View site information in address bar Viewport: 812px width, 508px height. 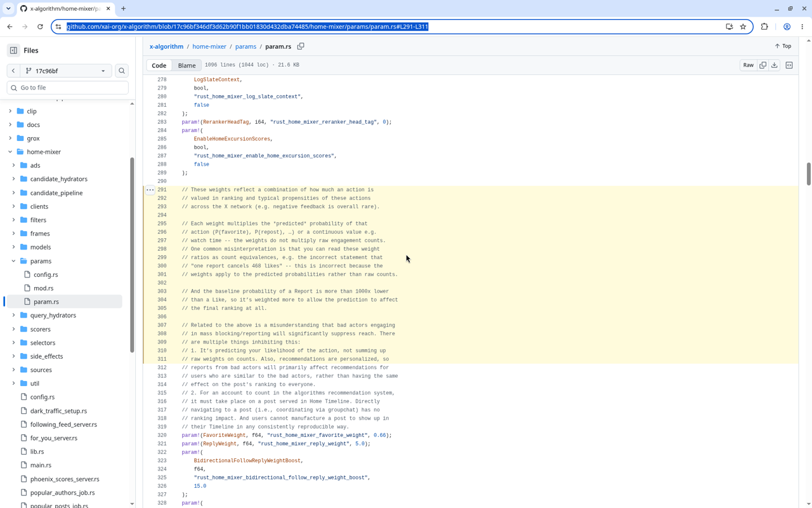[58, 27]
